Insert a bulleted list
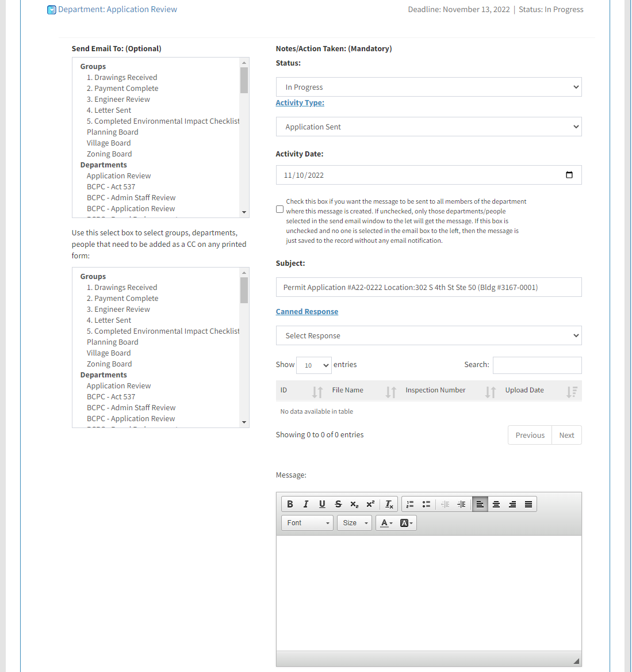Viewport: 632px width, 672px height. [x=426, y=504]
